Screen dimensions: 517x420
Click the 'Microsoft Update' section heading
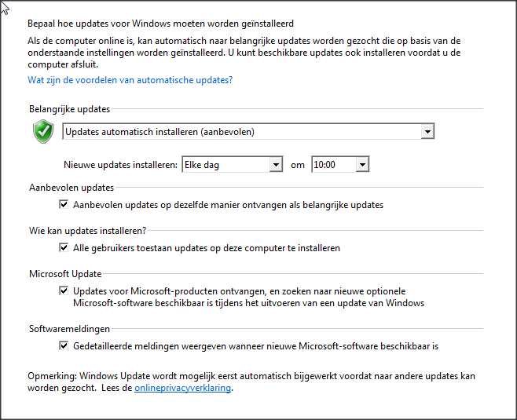[65, 274]
